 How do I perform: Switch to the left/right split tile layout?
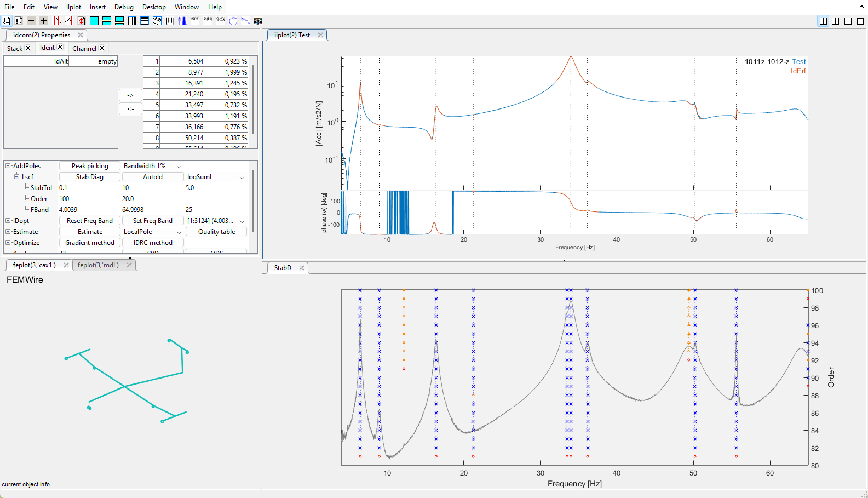pos(835,21)
